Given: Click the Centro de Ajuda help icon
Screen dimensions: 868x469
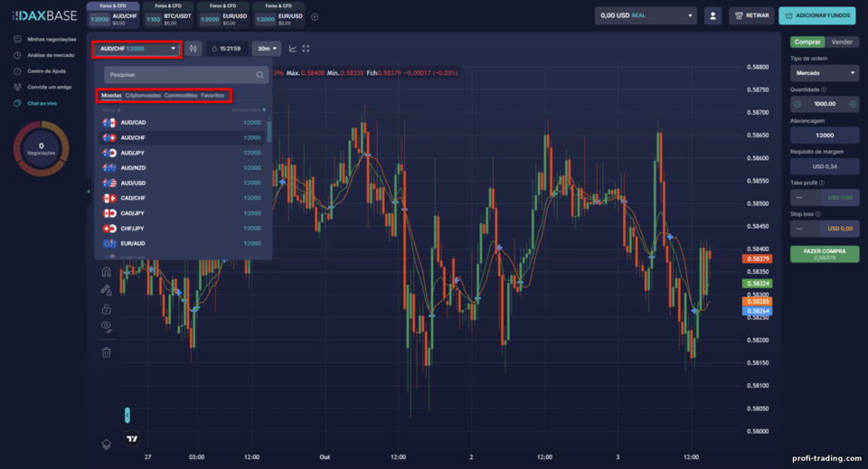Looking at the screenshot, I should click(18, 71).
